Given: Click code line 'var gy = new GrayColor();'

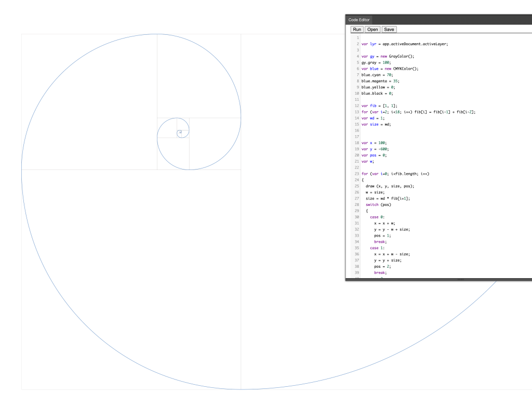Looking at the screenshot, I should point(388,56).
